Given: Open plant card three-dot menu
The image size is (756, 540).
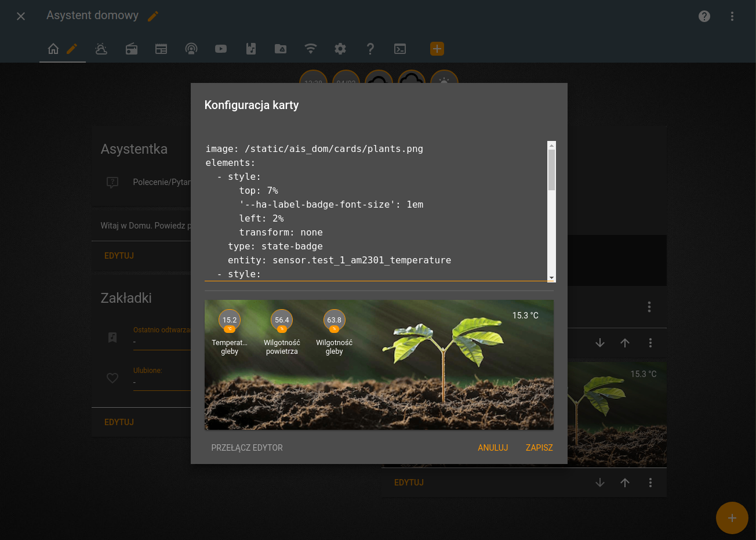Looking at the screenshot, I should [650, 483].
